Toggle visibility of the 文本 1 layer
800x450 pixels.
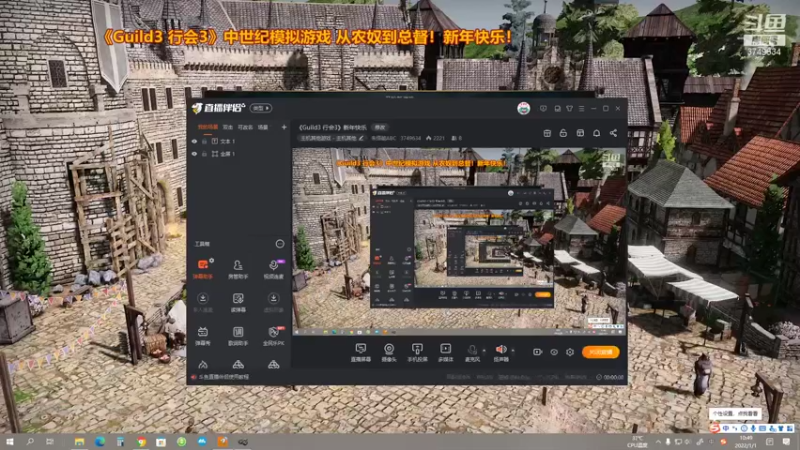(194, 141)
